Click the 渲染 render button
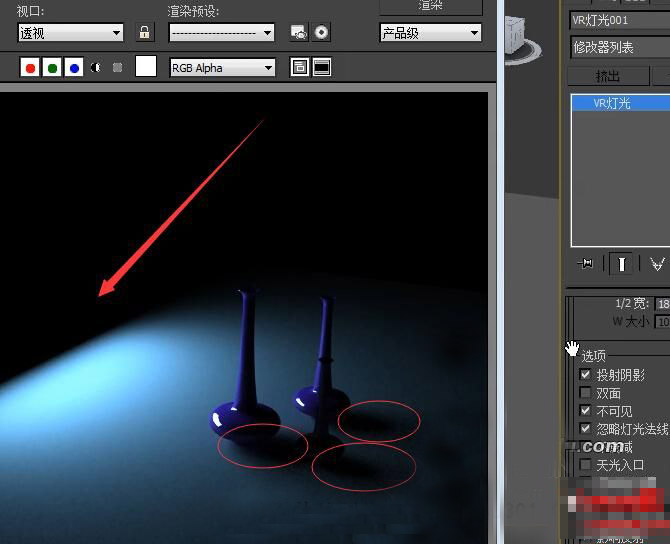Viewport: 670px width, 544px height. point(431,7)
